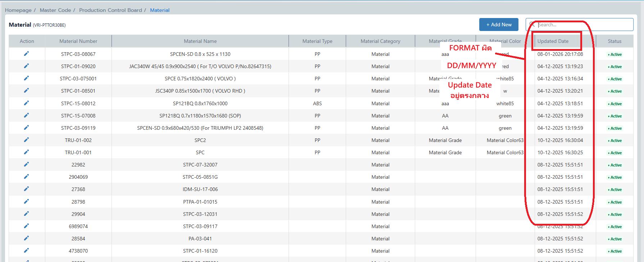Viewport: 644px width, 262px height.
Task: Click the Search input field
Action: 583,25
